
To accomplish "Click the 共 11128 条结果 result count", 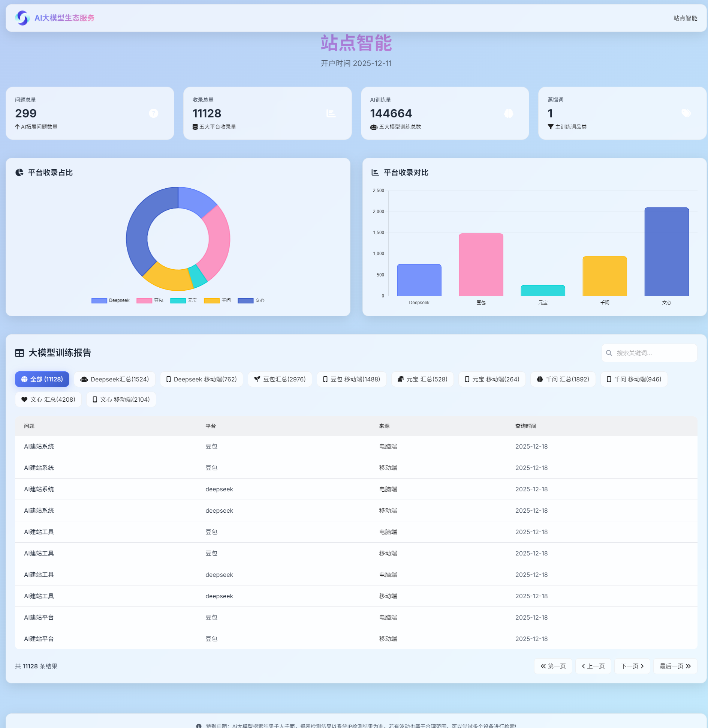I will tap(36, 666).
